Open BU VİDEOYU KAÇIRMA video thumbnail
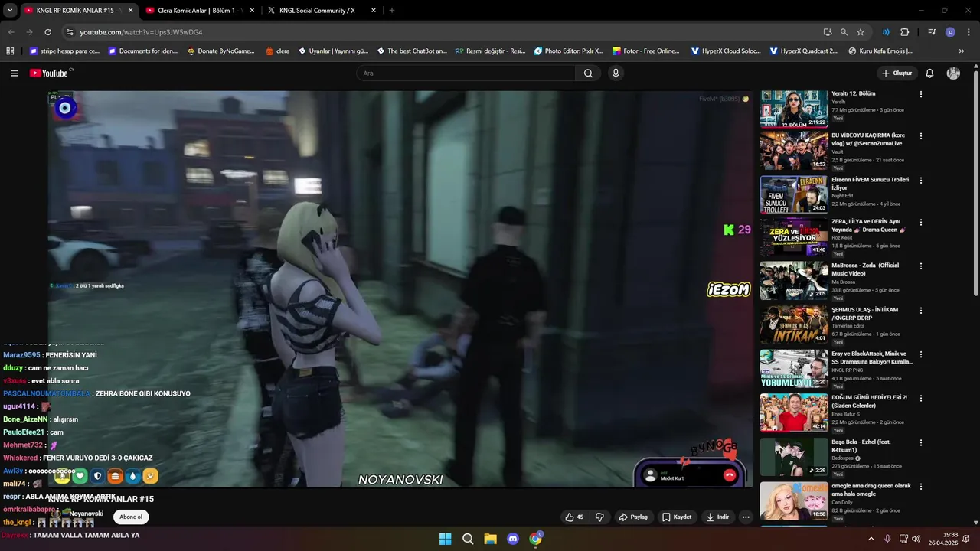The image size is (980, 551). (794, 151)
